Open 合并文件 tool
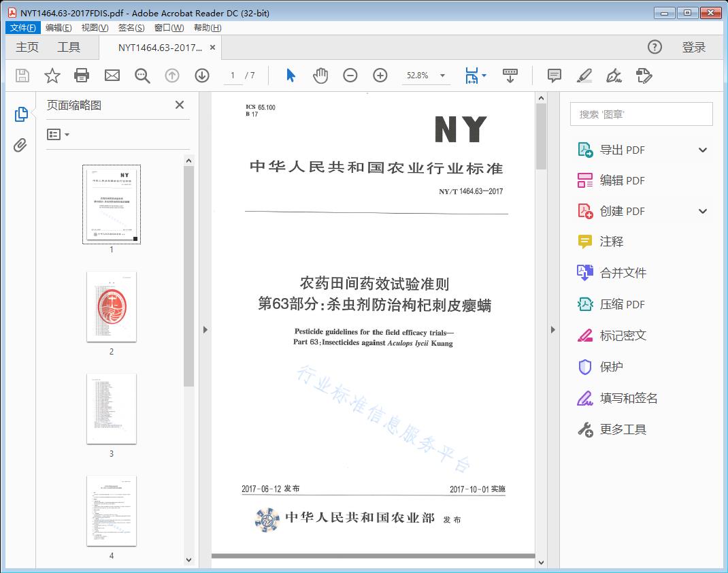728x573 pixels. pyautogui.click(x=623, y=273)
